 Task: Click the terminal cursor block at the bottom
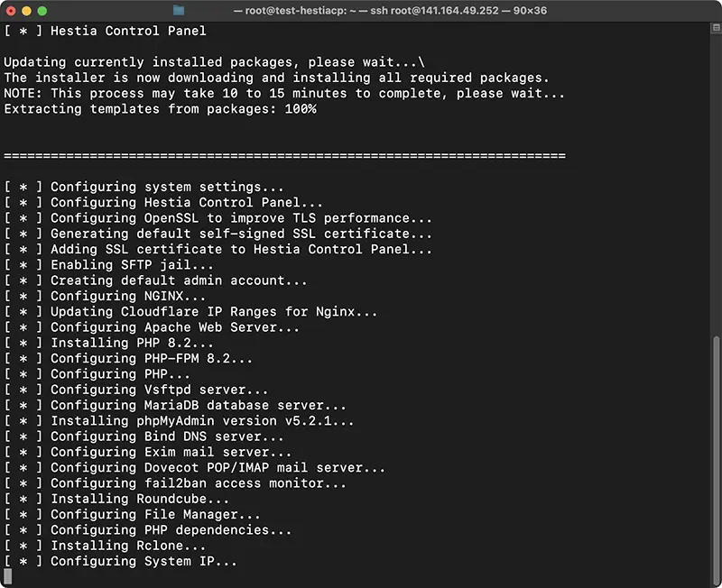[x=8, y=576]
